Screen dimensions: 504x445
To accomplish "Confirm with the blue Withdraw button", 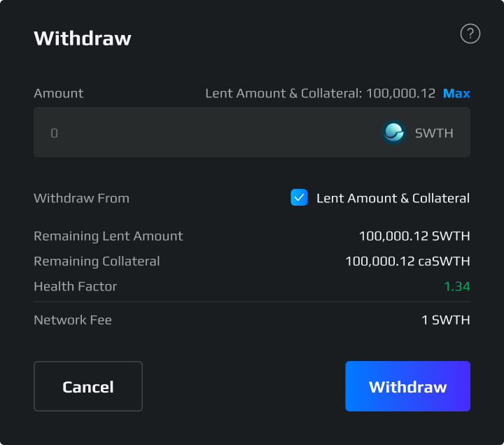I will (x=407, y=386).
